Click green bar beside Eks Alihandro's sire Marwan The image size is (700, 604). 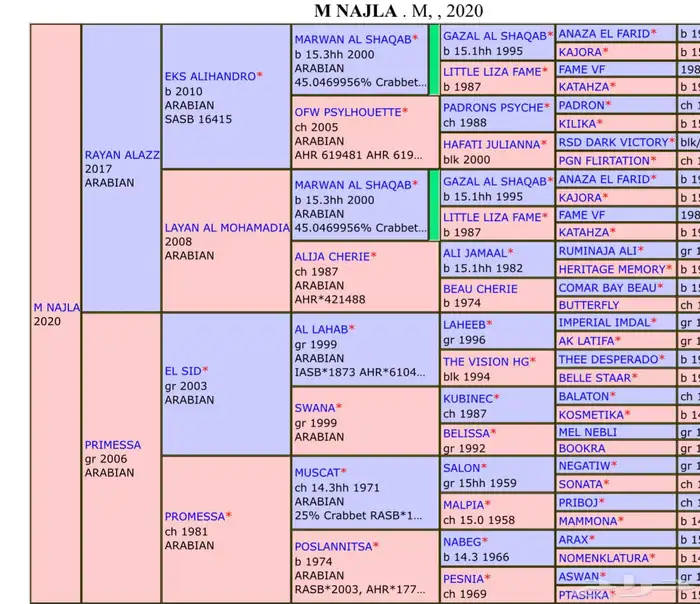coord(433,60)
